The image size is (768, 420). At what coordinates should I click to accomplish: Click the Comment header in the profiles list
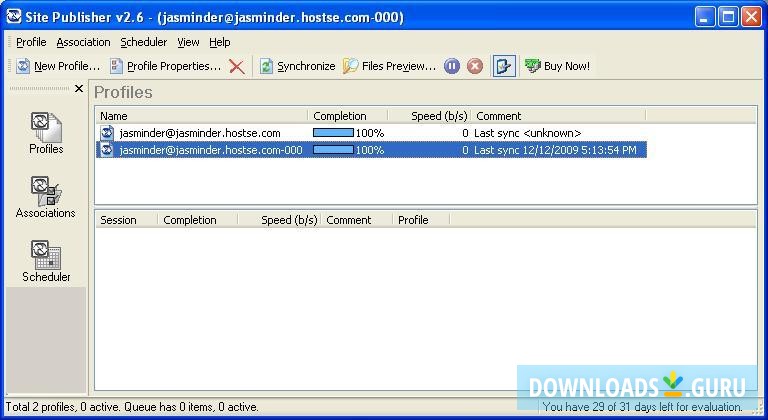pos(559,116)
